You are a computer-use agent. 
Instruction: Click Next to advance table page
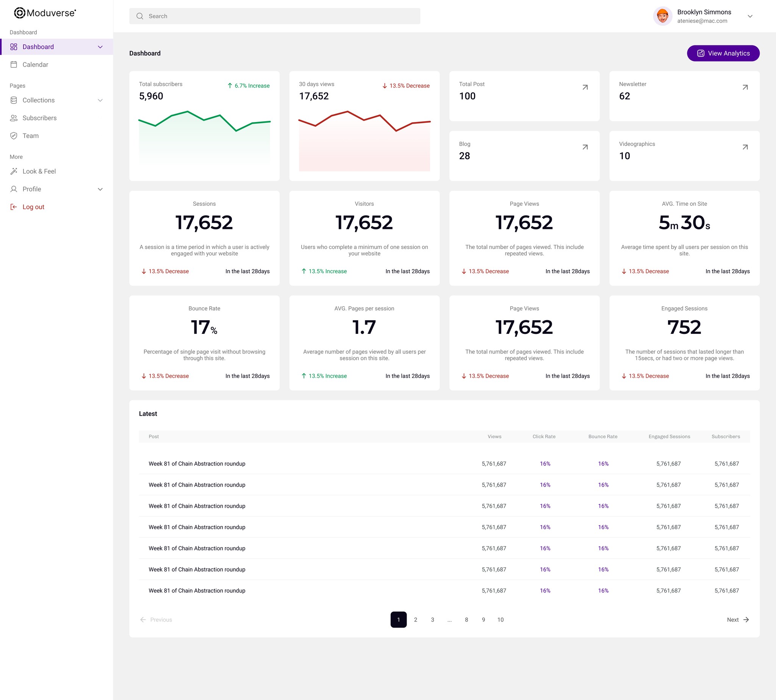click(x=738, y=620)
